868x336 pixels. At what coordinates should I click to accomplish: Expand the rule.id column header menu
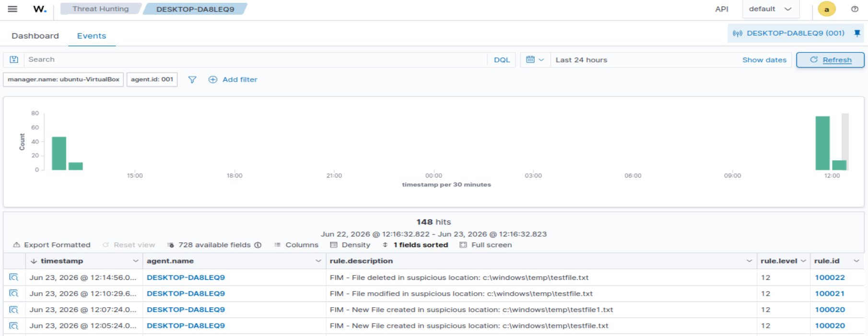[856, 261]
